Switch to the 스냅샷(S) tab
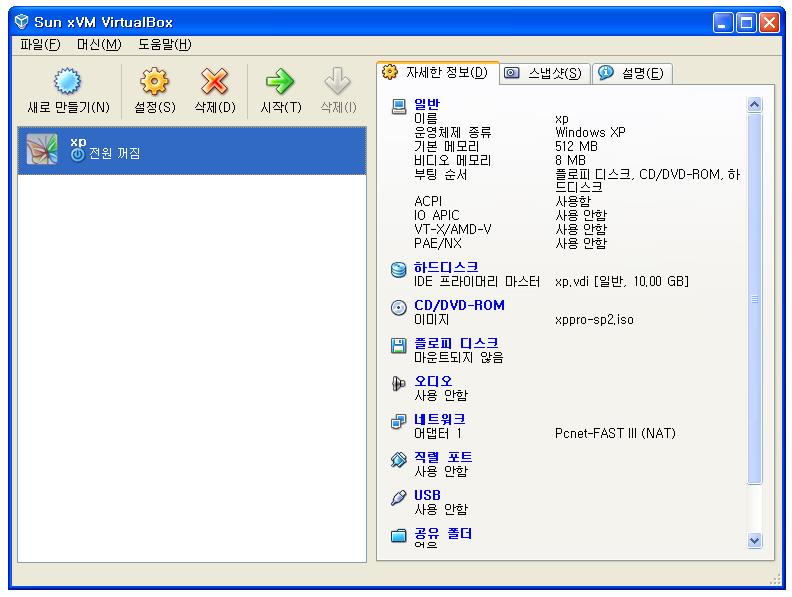Viewport: 792px width, 597px height. point(545,73)
